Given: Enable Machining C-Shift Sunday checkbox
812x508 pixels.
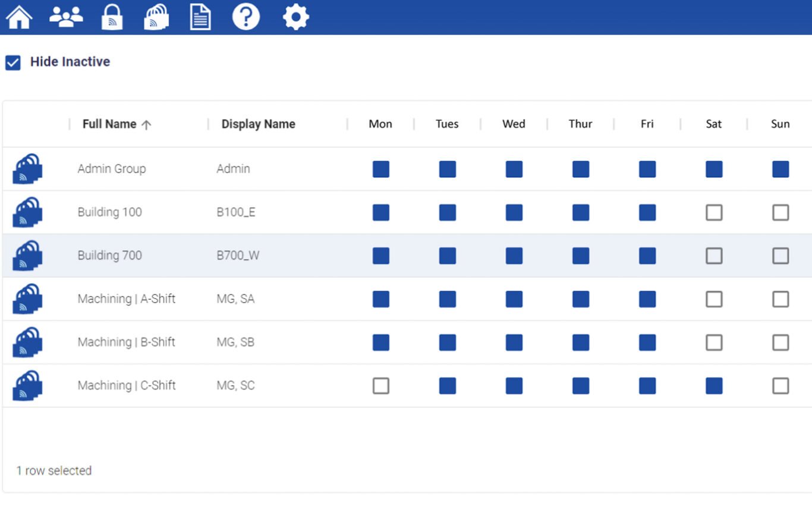Looking at the screenshot, I should [780, 386].
